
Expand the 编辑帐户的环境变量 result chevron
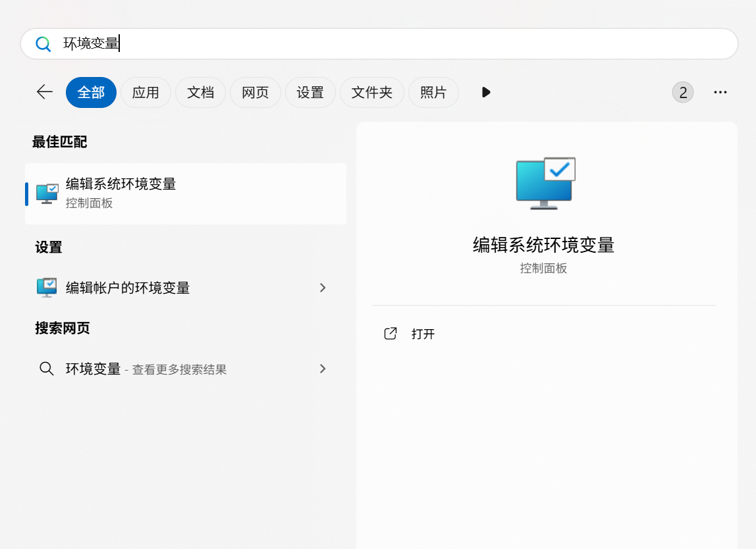323,288
